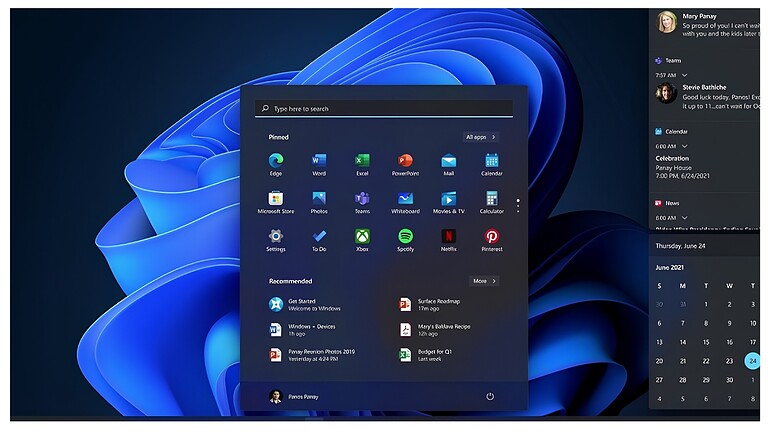This screenshot has height=432, width=768.
Task: Open Stevie Bathiche Teams message
Action: [708, 96]
